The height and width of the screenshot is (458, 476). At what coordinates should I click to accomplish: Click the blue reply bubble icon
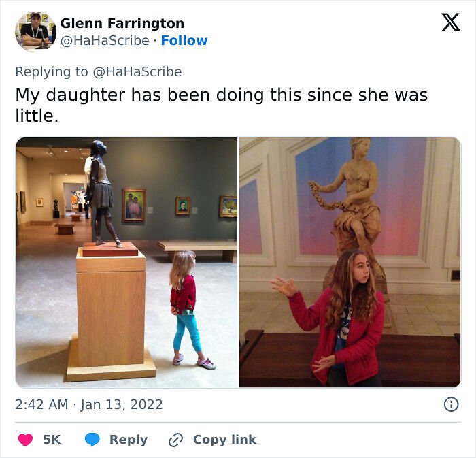(92, 440)
